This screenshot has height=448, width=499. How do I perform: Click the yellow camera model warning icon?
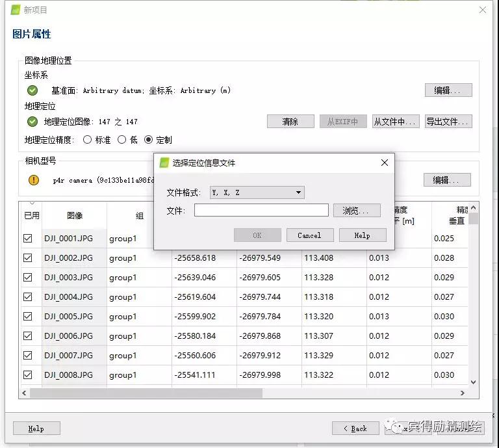(x=33, y=180)
